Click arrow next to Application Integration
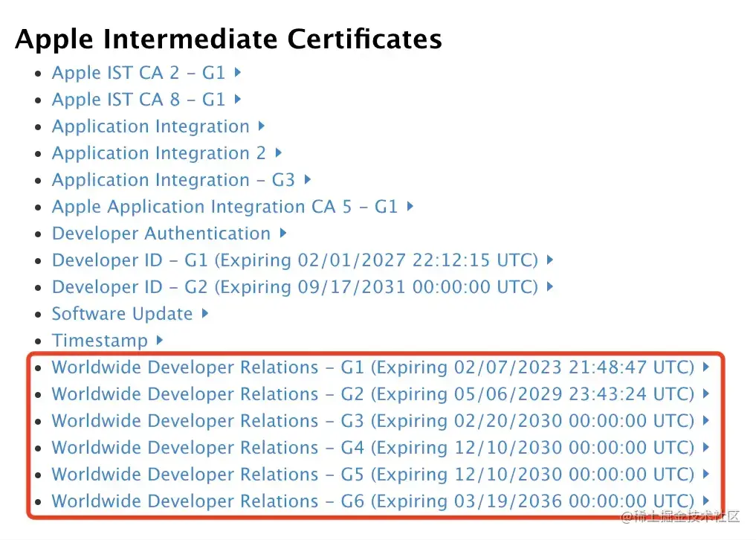 tap(262, 126)
